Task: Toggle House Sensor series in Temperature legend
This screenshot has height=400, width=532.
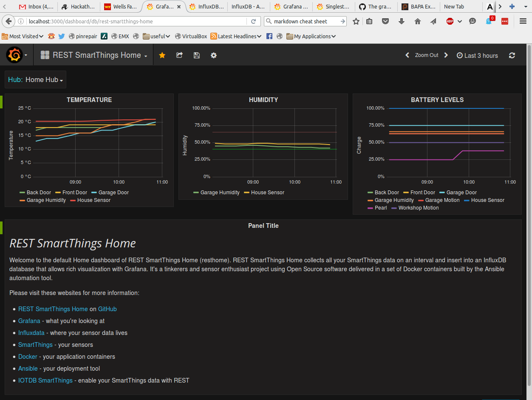Action: [x=90, y=200]
